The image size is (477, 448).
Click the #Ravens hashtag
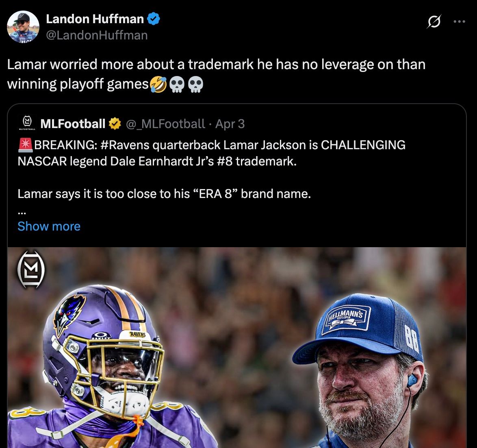pyautogui.click(x=124, y=145)
